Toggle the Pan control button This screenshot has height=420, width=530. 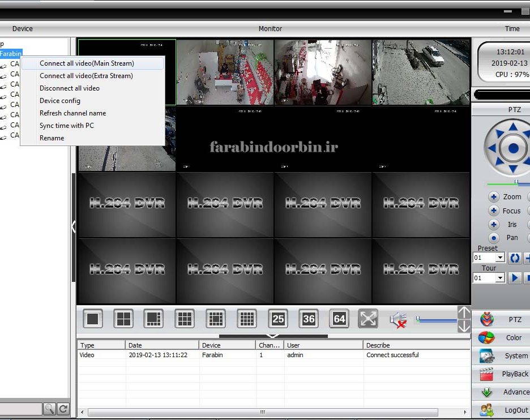tap(494, 238)
